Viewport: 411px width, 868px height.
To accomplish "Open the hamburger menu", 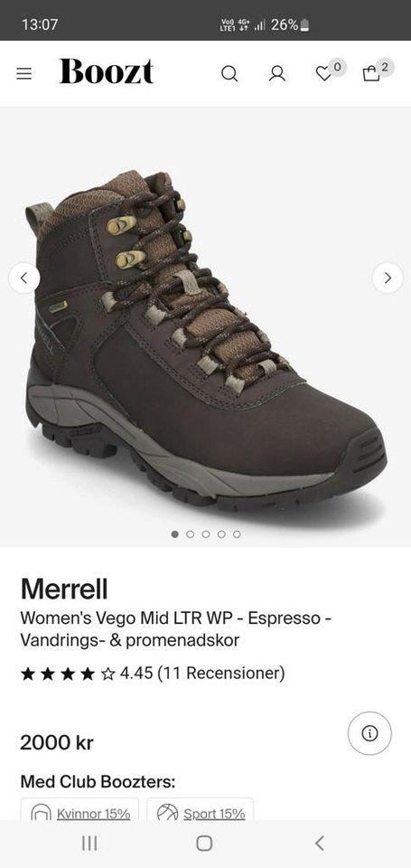I will [23, 73].
